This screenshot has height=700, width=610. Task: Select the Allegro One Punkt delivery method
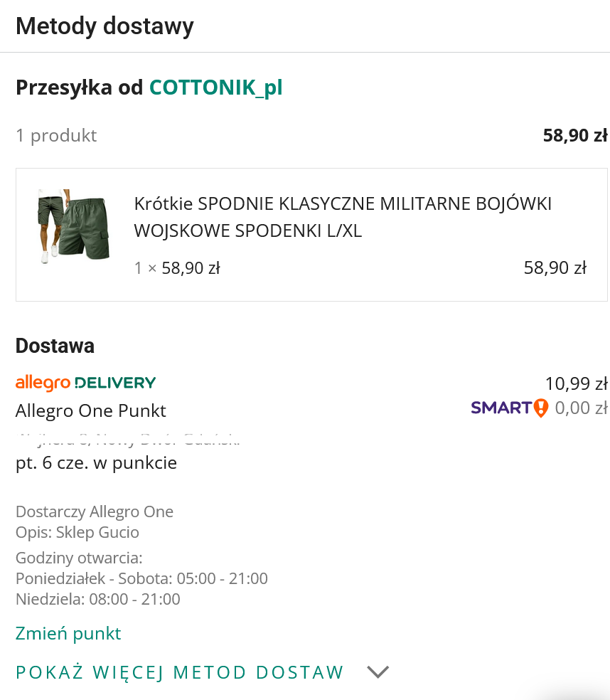point(91,410)
